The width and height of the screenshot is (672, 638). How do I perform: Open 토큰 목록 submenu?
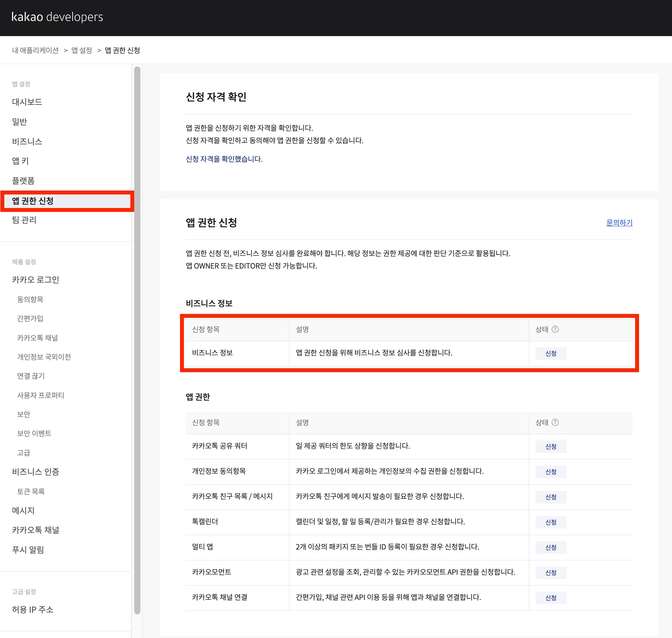coord(31,491)
